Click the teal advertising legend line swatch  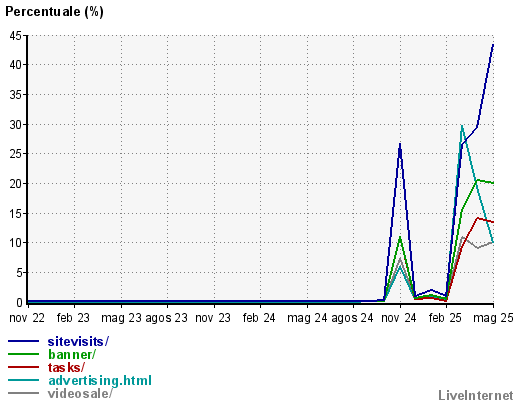23,380
